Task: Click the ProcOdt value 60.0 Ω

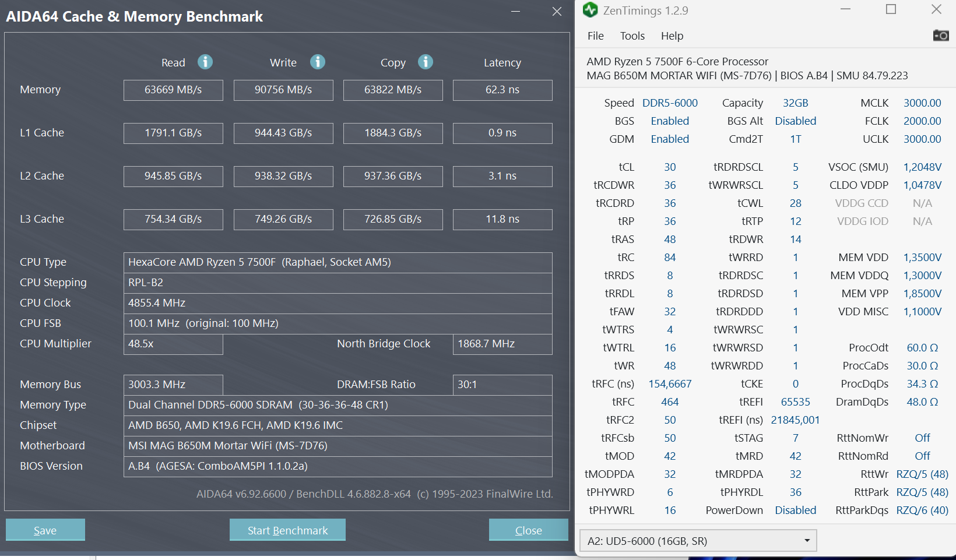Action: (922, 348)
